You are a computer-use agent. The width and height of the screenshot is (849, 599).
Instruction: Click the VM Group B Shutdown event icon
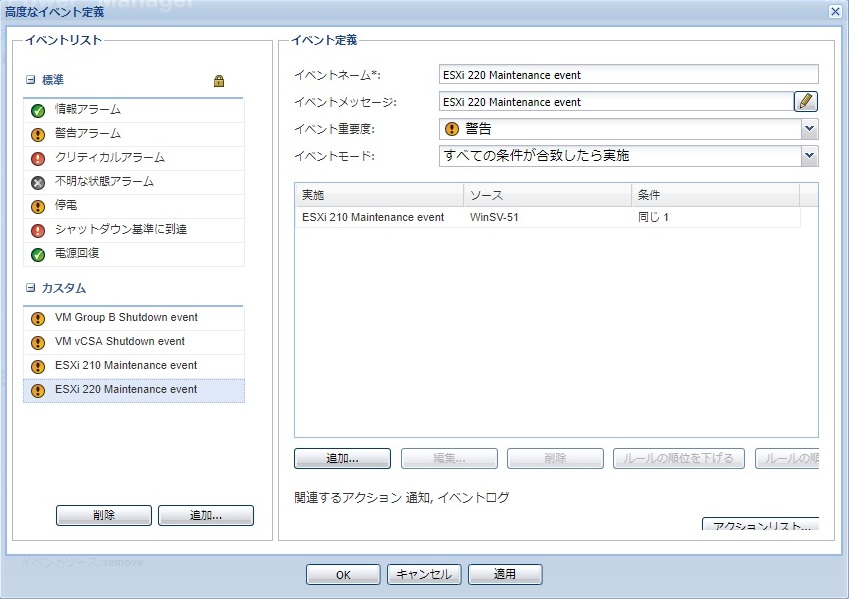tap(38, 318)
